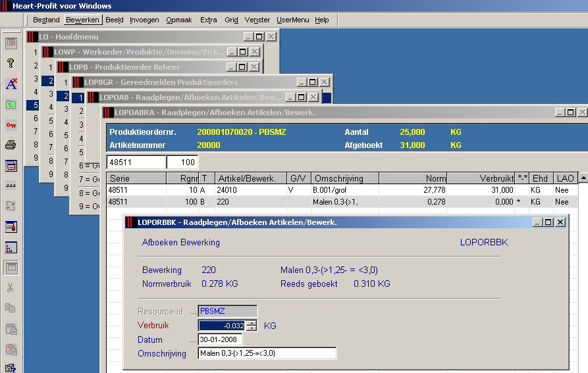Select grid row with article 24010
The width and height of the screenshot is (588, 373).
(x=342, y=190)
